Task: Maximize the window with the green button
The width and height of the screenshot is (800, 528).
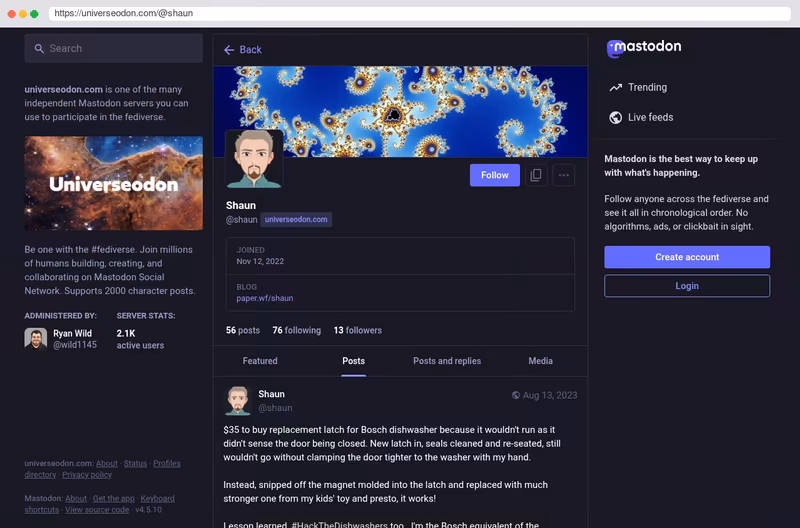Action: (34, 14)
